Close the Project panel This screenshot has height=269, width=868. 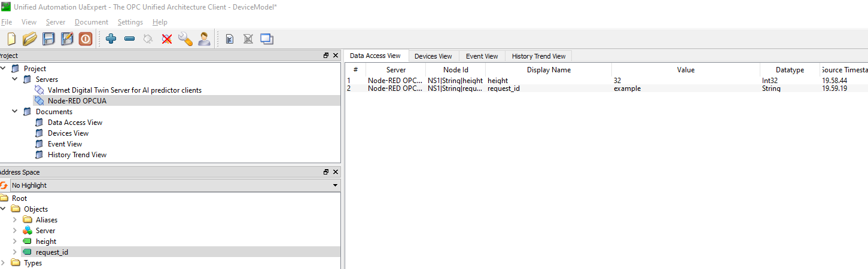(335, 55)
